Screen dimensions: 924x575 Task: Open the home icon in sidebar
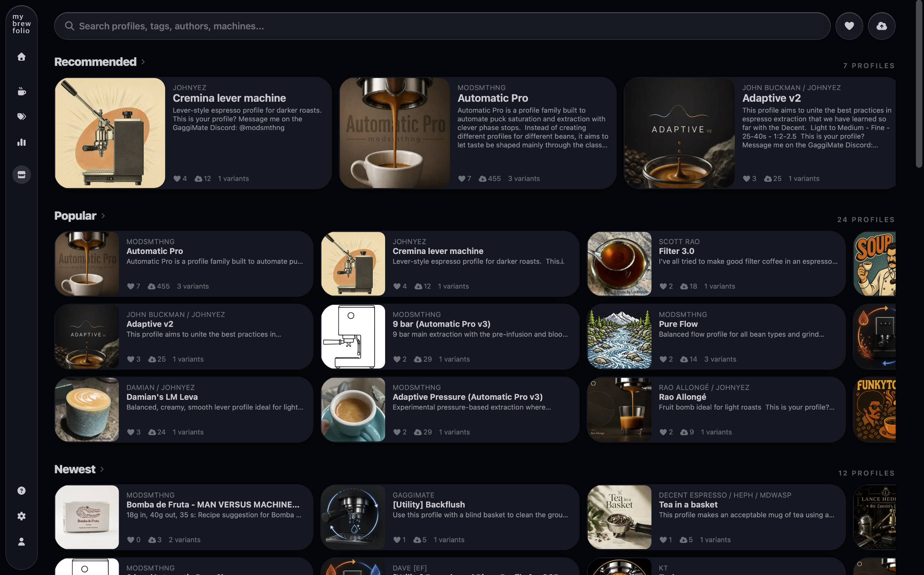coord(22,57)
